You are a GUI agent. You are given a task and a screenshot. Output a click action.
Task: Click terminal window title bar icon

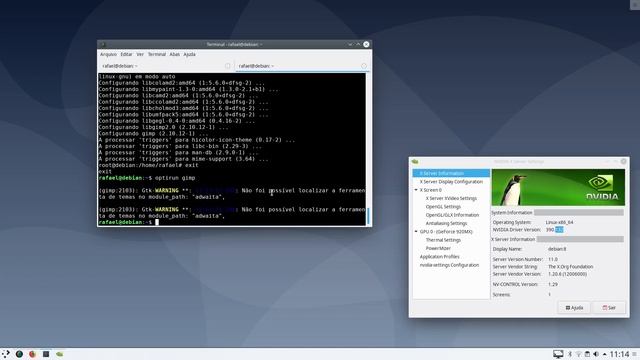point(103,44)
